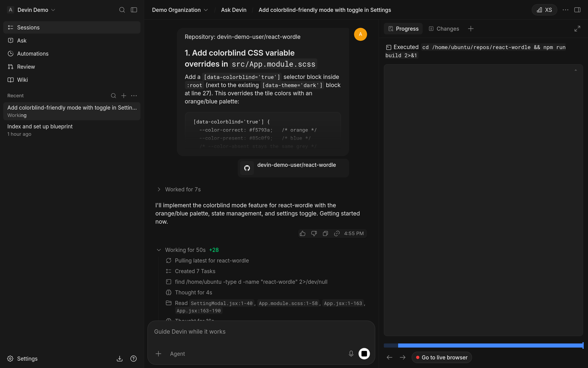Screen dimensions: 588x368
Task: Create a new session with plus icon
Action: click(124, 96)
